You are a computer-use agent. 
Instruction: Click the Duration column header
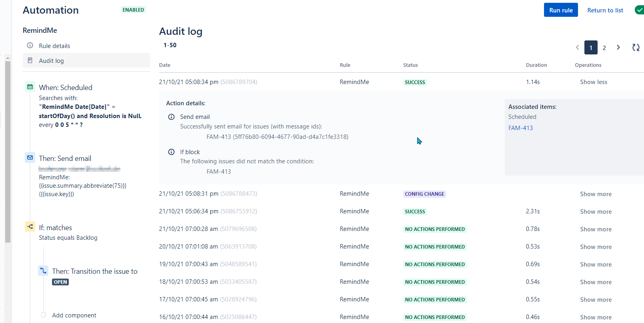(536, 65)
